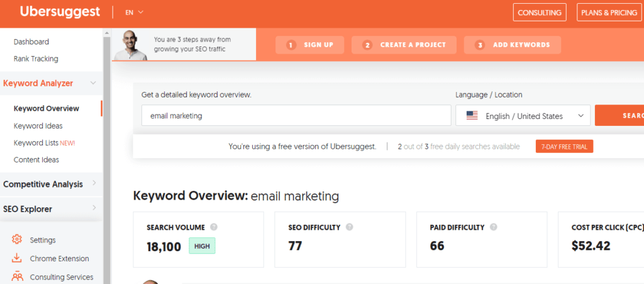The width and height of the screenshot is (644, 284).
Task: Open Keyword Ideas in the sidebar
Action: [38, 126]
